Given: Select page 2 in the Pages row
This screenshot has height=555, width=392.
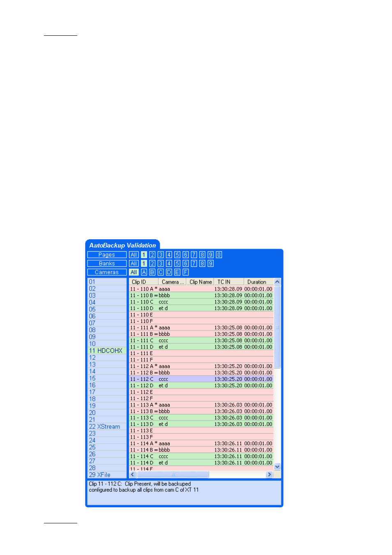Looking at the screenshot, I should (152, 255).
